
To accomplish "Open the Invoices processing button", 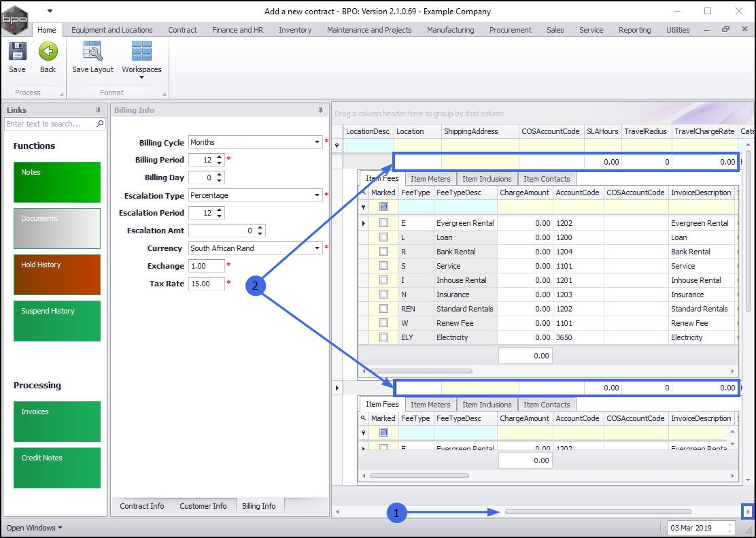I will [56, 421].
